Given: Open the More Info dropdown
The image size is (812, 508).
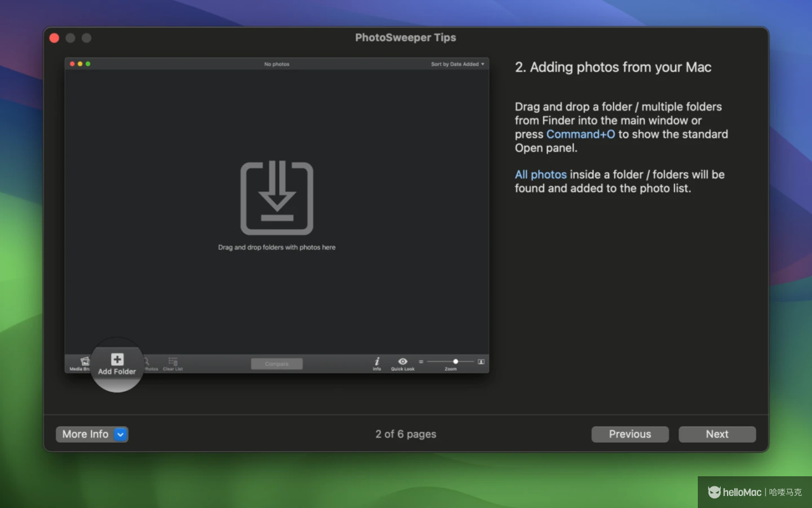Looking at the screenshot, I should click(x=92, y=434).
